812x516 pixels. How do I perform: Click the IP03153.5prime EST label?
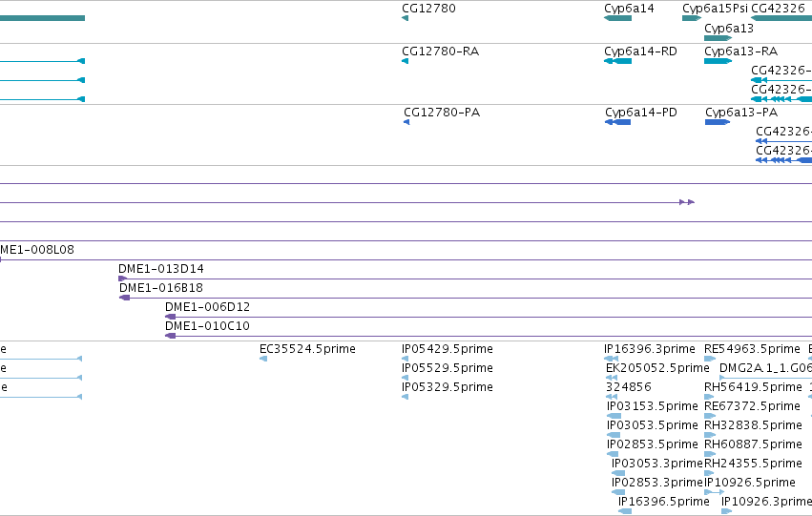[652, 406]
